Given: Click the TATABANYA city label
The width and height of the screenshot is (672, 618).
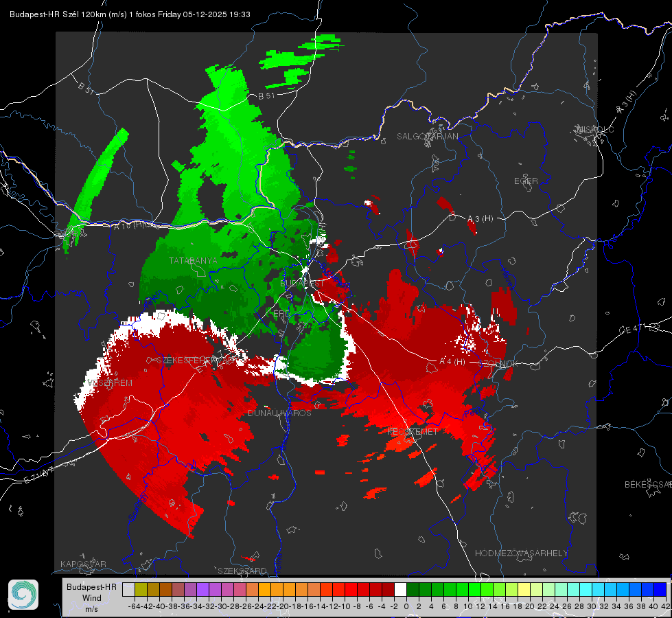Looking at the screenshot, I should (193, 260).
